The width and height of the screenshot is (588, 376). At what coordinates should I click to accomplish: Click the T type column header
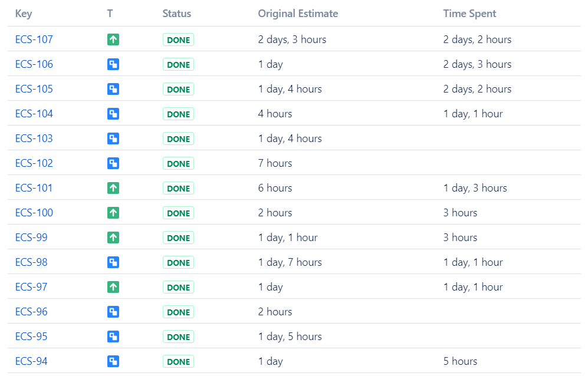110,14
